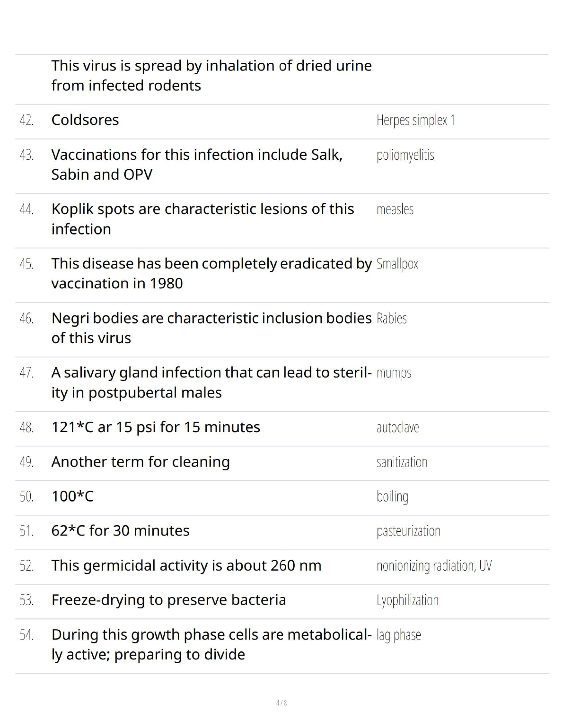This screenshot has height=728, width=563.
Task: Click the 'sanitization' answer
Action: pyautogui.click(x=402, y=462)
